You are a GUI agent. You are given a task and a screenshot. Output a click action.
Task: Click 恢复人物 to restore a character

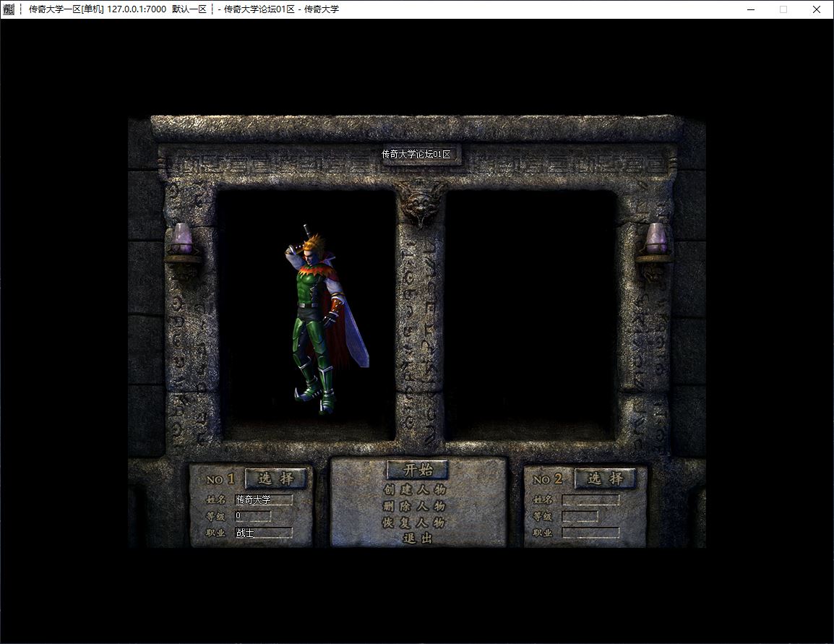click(415, 523)
